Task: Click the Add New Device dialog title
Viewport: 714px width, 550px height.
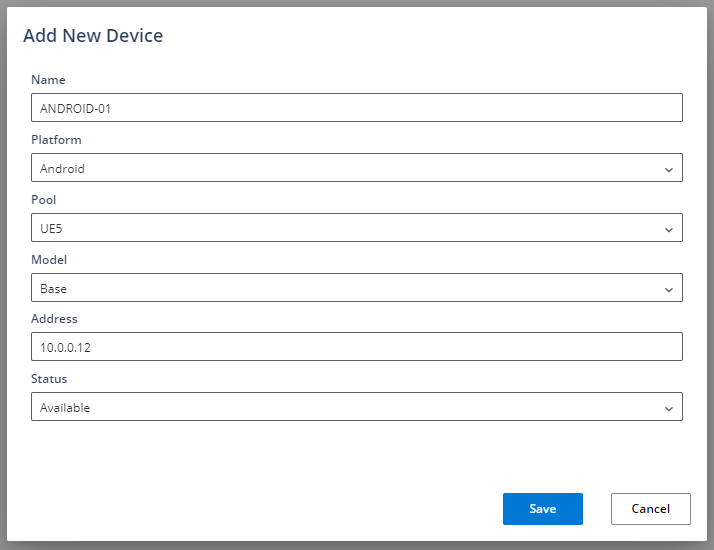Action: pyautogui.click(x=93, y=36)
